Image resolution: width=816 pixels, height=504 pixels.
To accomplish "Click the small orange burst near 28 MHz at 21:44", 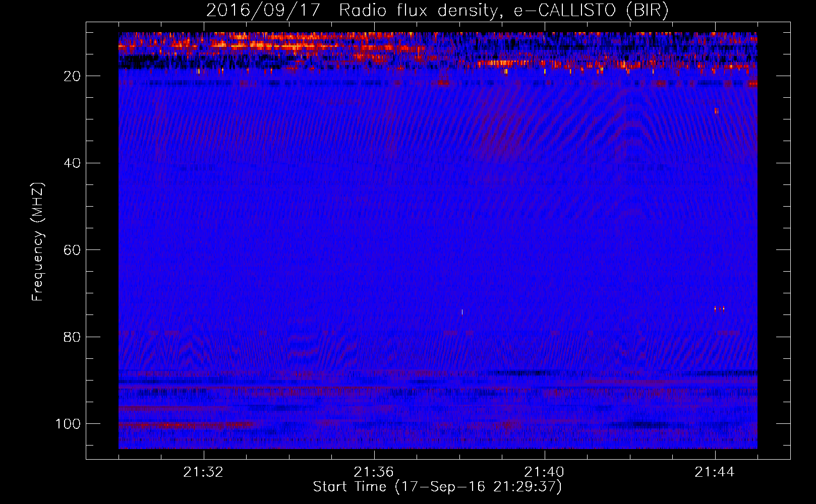I will click(x=716, y=111).
